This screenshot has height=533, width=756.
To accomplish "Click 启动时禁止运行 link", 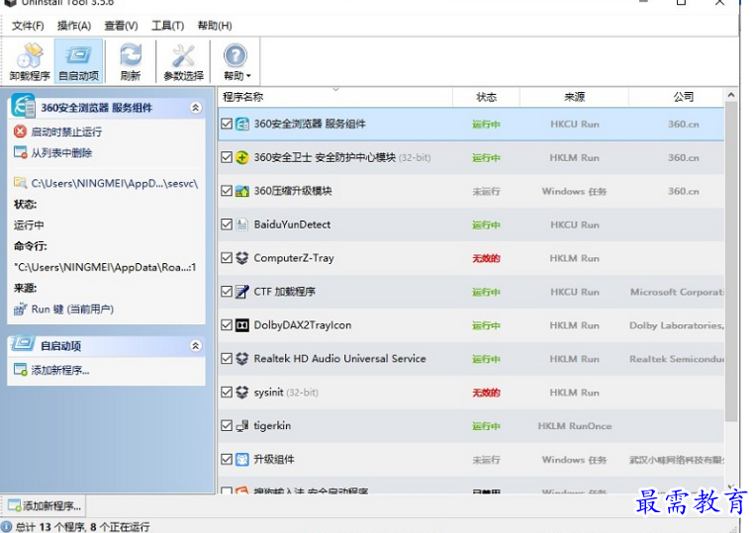I will (66, 132).
